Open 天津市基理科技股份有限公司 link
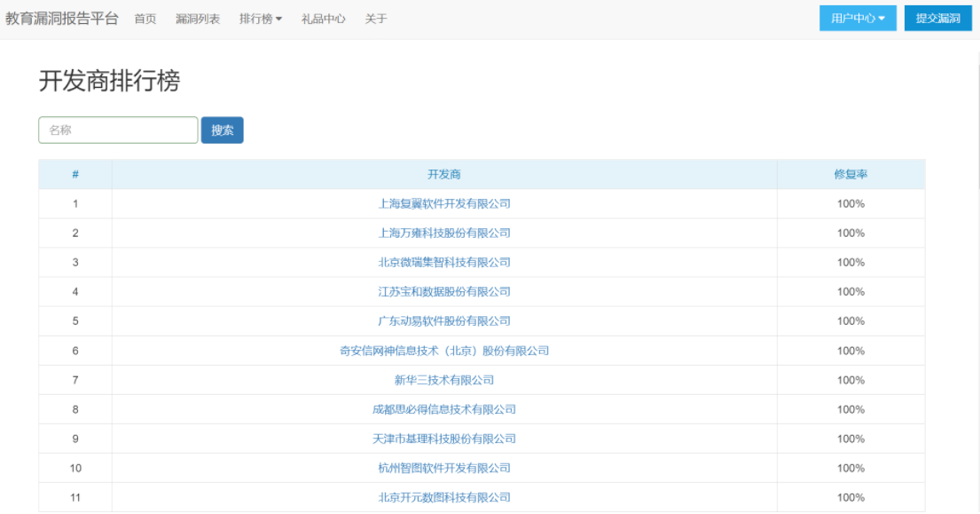The height and width of the screenshot is (514, 980). tap(444, 439)
